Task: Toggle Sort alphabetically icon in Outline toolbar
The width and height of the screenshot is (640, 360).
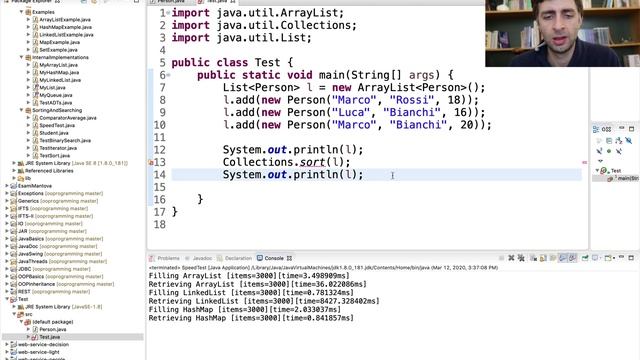Action: pyautogui.click(x=619, y=140)
